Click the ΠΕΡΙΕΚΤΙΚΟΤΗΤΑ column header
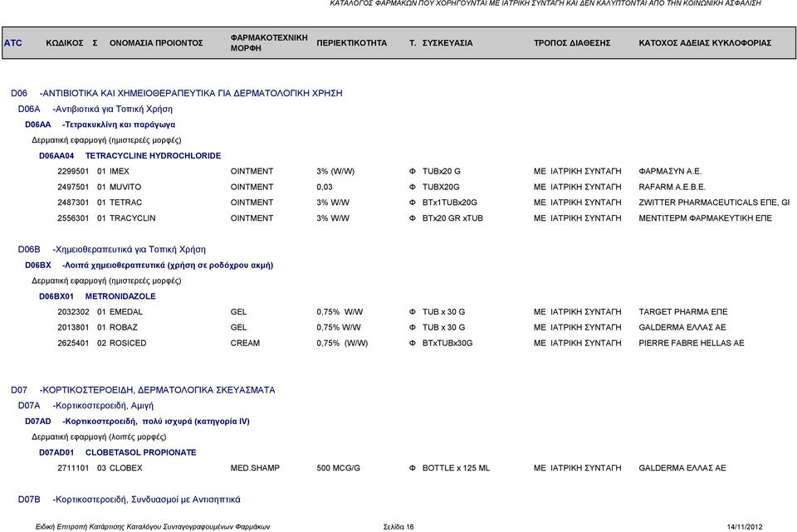The width and height of the screenshot is (797, 532). tap(352, 42)
